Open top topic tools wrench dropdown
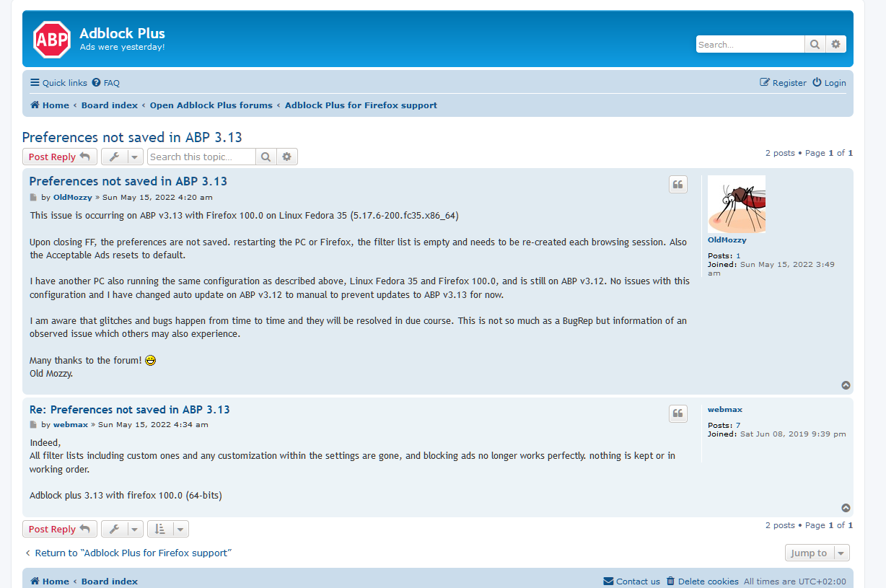The height and width of the screenshot is (588, 886). 122,157
